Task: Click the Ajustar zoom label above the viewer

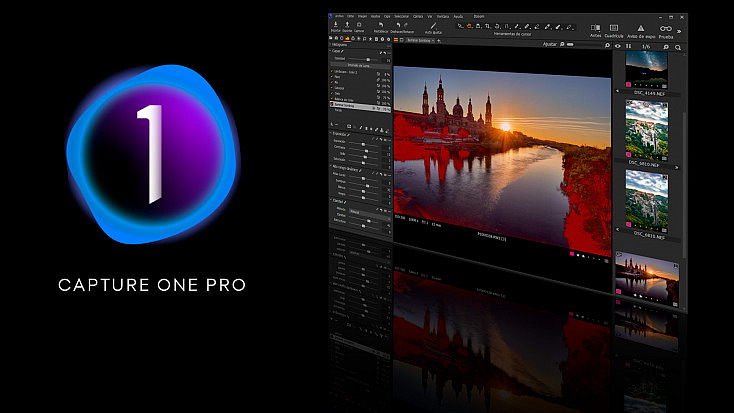Action: click(550, 44)
